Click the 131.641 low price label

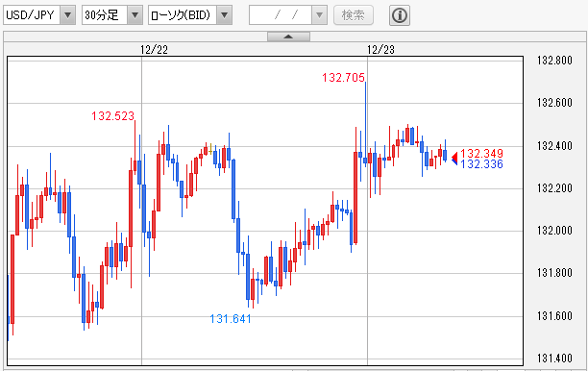[231, 319]
